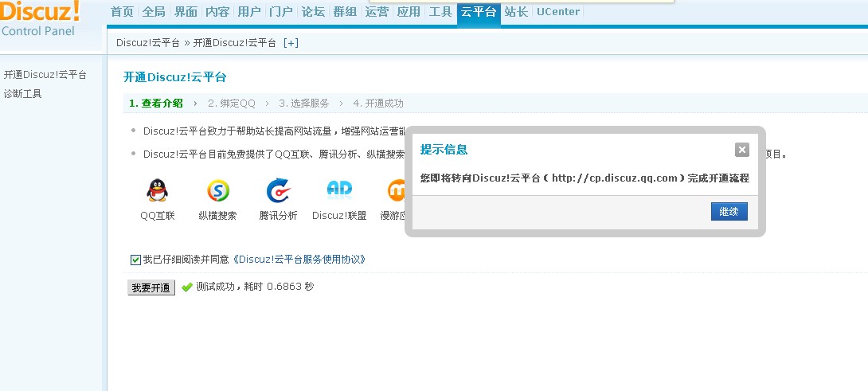Image resolution: width=868 pixels, height=391 pixels.
Task: Click the Discuz!联盟 label text
Action: [x=339, y=216]
